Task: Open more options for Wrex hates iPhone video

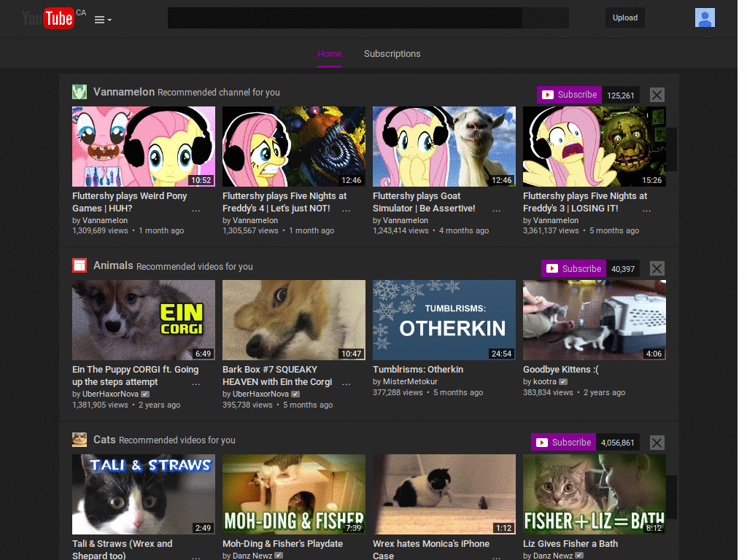Action: 496,556
